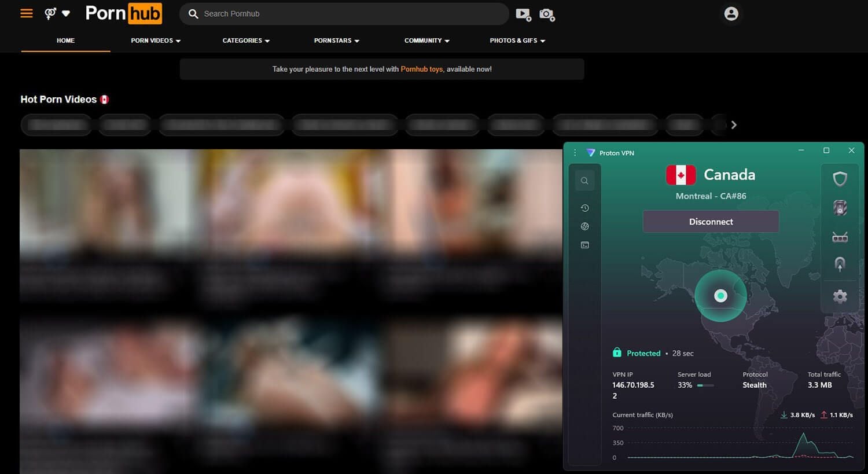Advance the tag carousel with right chevron

click(x=734, y=125)
